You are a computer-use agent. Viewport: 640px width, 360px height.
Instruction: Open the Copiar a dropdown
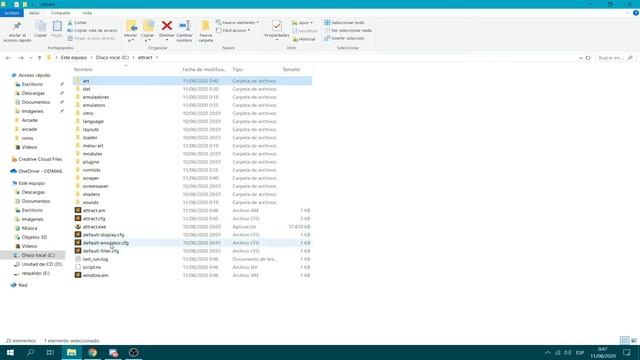(x=147, y=31)
